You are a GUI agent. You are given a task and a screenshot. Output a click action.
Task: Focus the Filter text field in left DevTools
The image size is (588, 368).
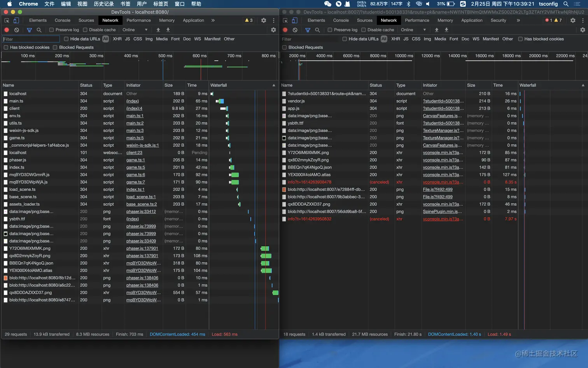tap(31, 39)
